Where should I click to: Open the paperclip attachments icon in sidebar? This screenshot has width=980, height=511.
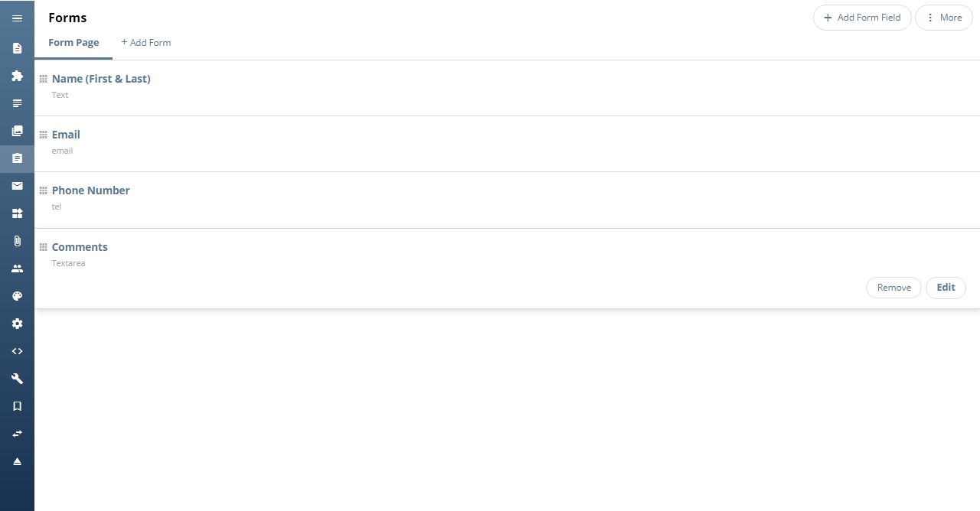(x=17, y=241)
